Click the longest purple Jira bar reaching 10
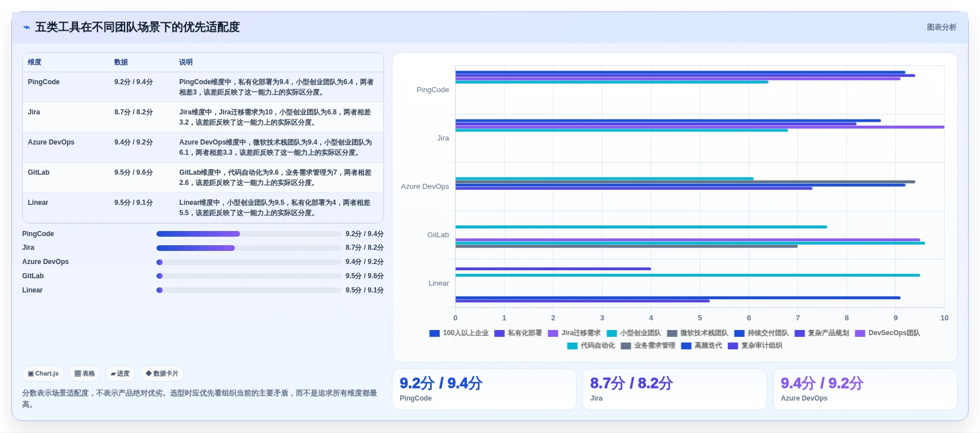The height and width of the screenshot is (433, 980). coord(700,127)
